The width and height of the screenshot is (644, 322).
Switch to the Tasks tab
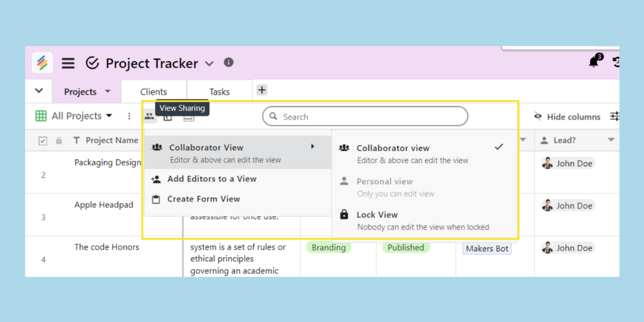coord(219,92)
